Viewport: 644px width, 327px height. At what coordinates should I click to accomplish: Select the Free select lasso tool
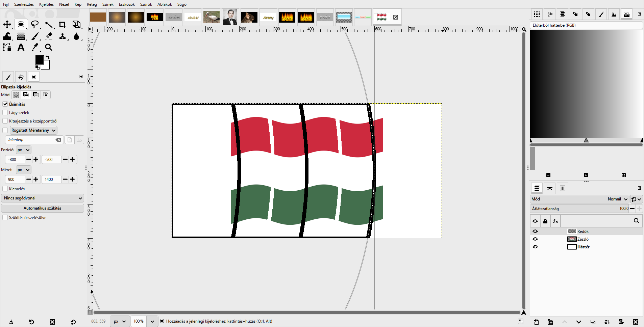35,24
